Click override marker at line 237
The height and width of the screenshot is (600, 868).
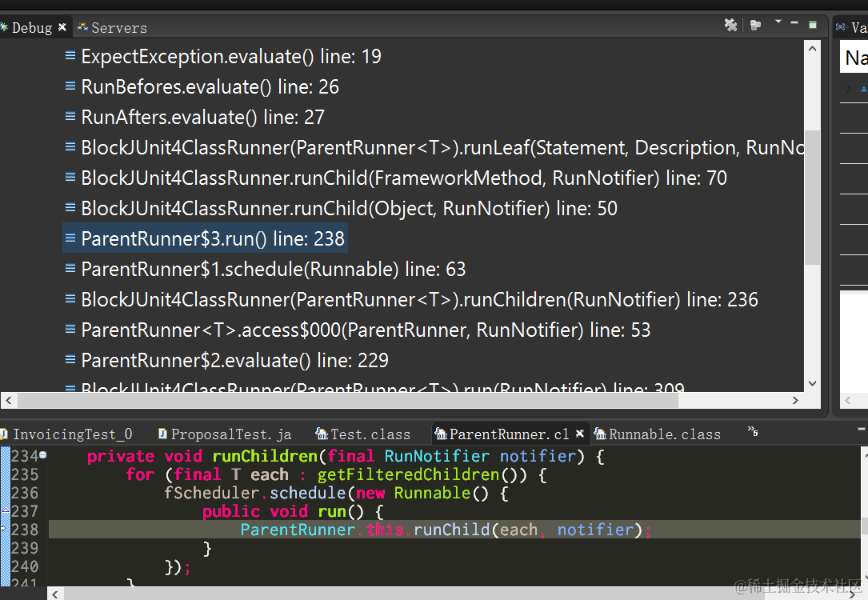pos(5,510)
